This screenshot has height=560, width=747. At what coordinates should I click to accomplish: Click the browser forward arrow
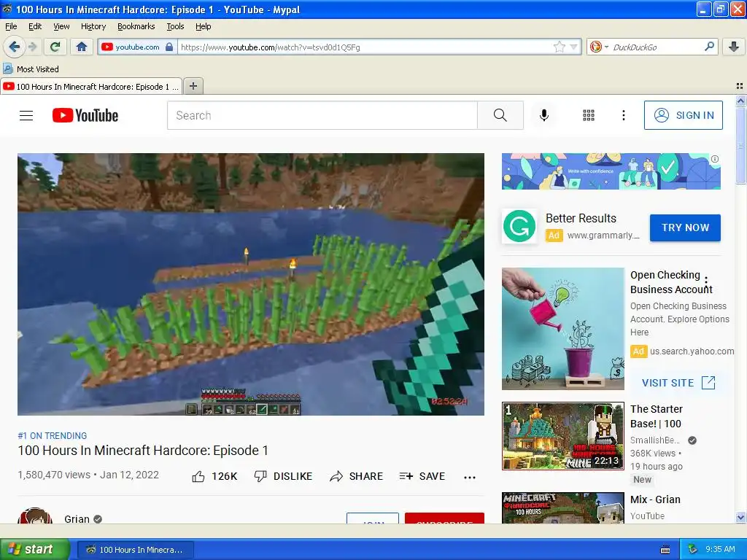pyautogui.click(x=32, y=47)
